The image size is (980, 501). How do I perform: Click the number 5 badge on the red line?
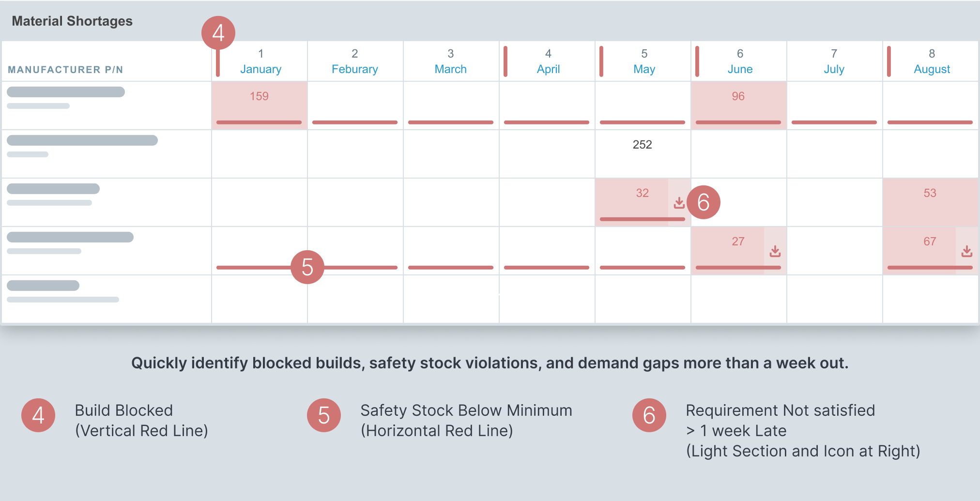307,267
